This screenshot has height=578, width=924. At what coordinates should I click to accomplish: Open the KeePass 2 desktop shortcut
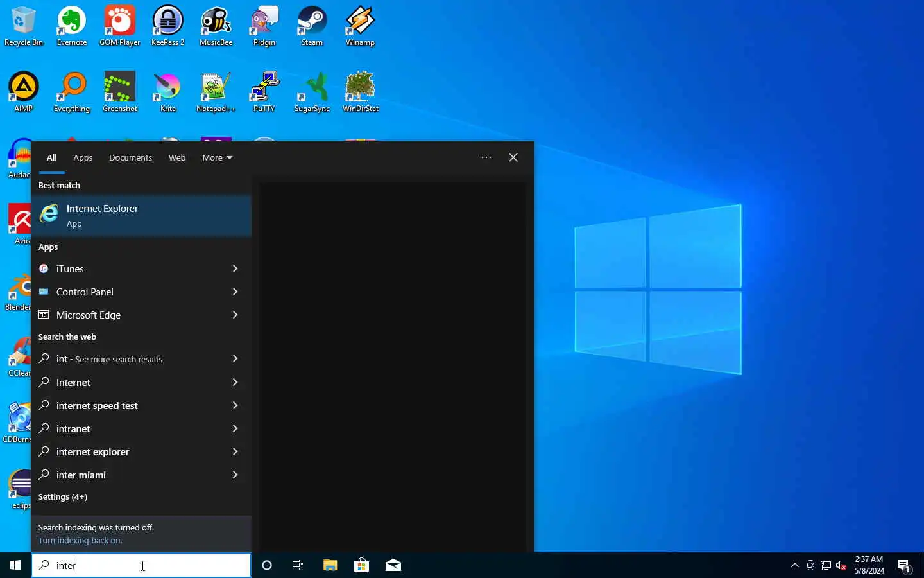coord(168,26)
